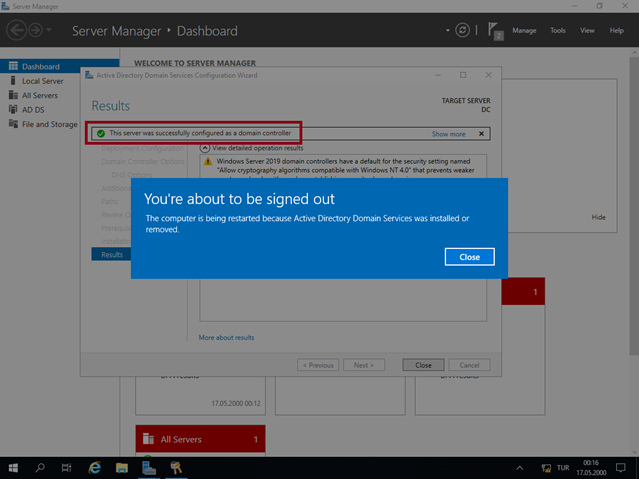Open the Action Center notifications icon
639x479 pixels.
(620, 468)
